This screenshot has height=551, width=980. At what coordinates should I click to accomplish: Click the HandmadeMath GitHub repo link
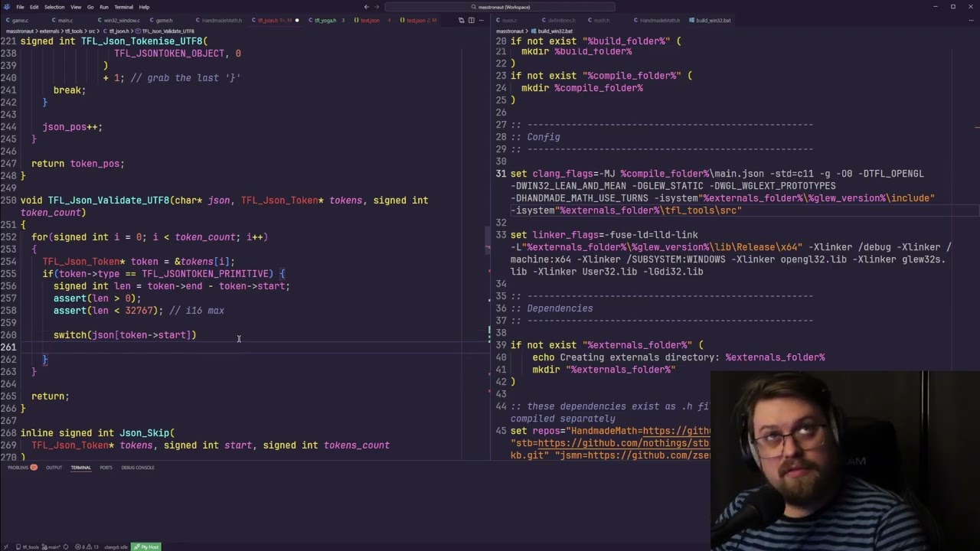pyautogui.click(x=677, y=431)
